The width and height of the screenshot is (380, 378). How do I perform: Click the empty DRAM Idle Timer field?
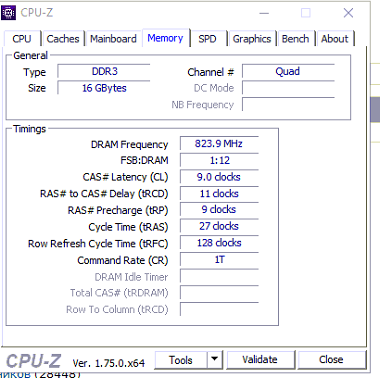pyautogui.click(x=219, y=276)
